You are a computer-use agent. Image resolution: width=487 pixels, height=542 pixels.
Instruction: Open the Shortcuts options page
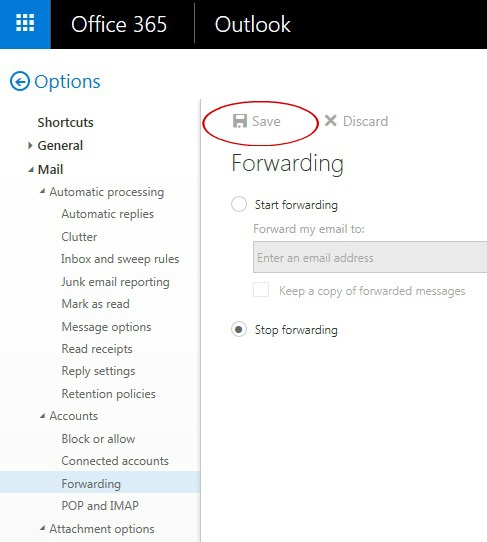[65, 122]
